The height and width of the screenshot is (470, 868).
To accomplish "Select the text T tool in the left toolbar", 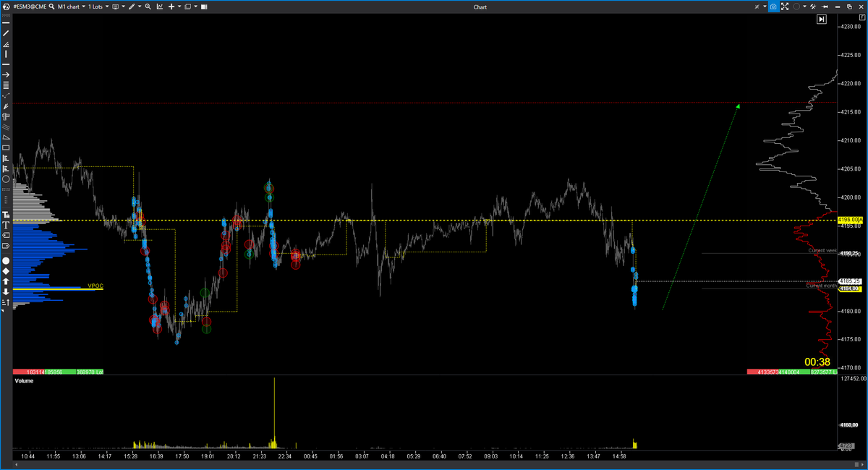I will (x=6, y=225).
